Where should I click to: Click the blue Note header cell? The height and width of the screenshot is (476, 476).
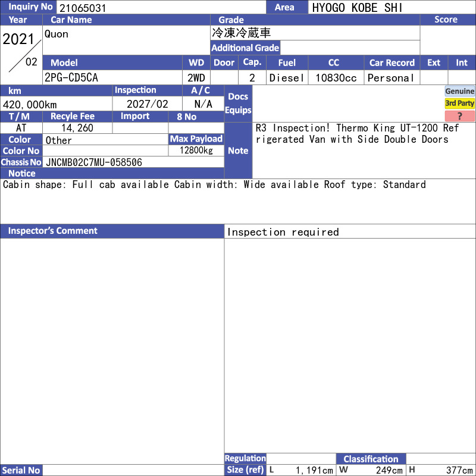(x=238, y=151)
